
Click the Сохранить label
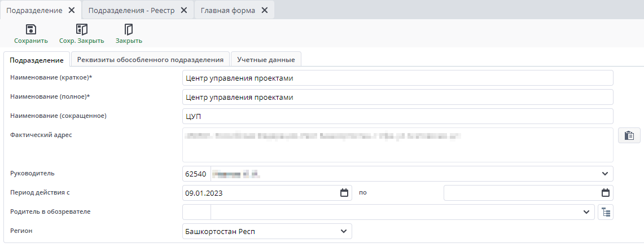pos(31,41)
